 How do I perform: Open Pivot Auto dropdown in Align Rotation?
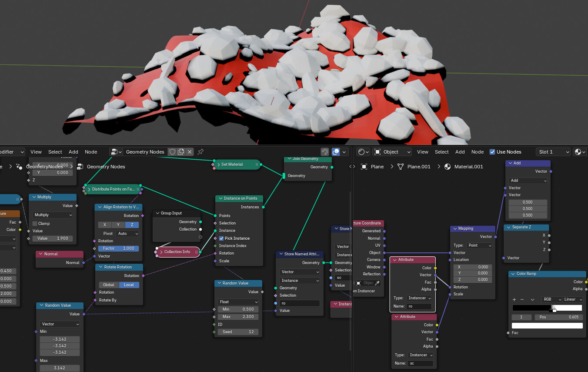[x=127, y=234]
